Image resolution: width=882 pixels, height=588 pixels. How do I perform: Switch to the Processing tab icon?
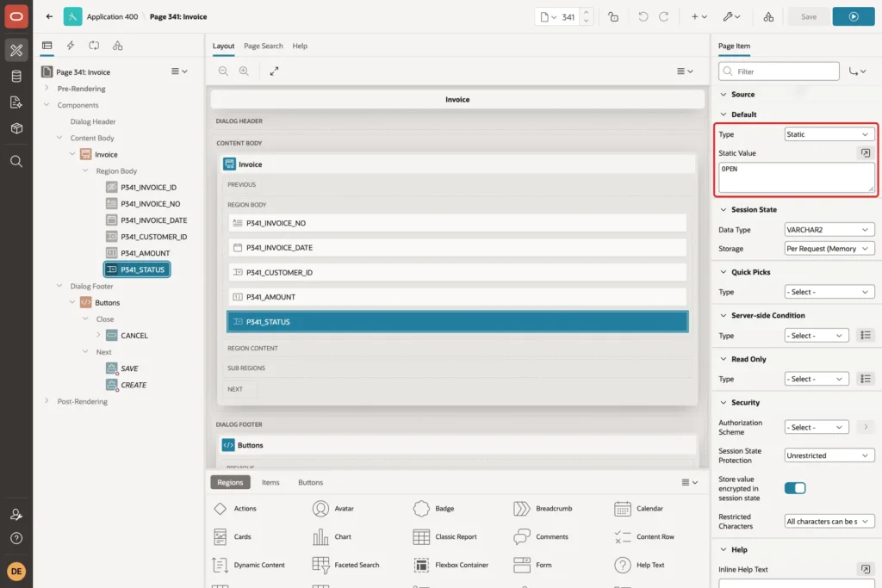coord(94,46)
